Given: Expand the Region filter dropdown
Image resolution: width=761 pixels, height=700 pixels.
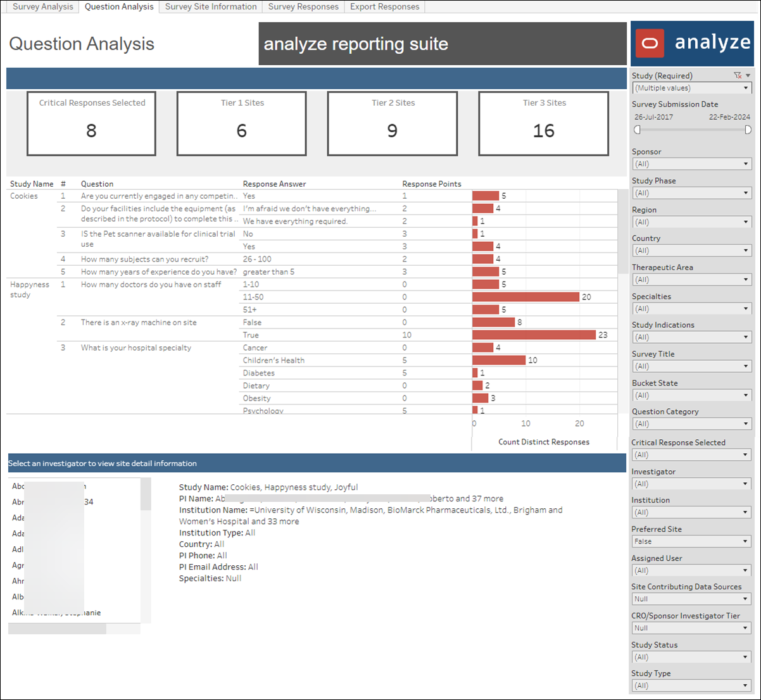Looking at the screenshot, I should [x=692, y=222].
